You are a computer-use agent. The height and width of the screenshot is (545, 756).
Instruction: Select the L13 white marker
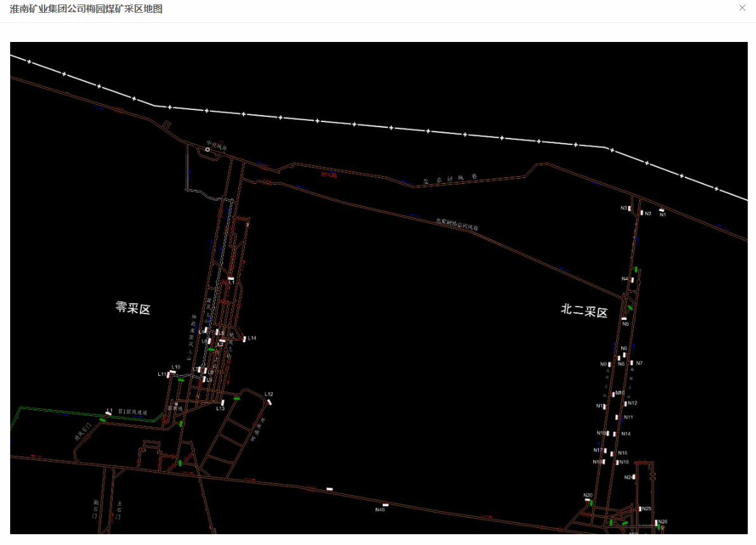(x=223, y=403)
